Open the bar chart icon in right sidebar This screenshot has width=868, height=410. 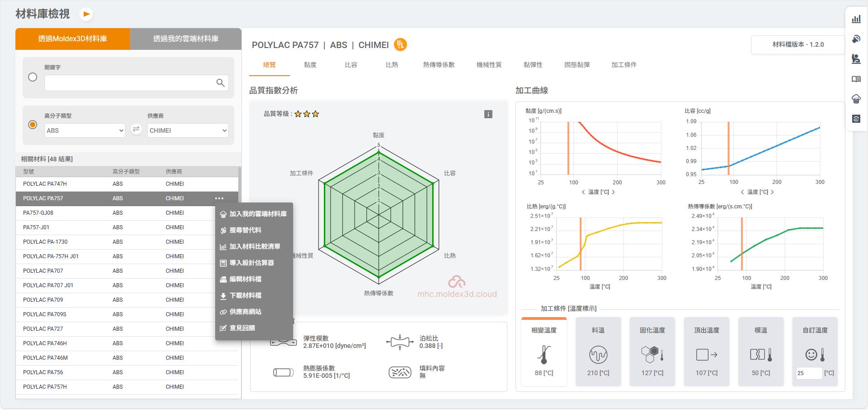856,19
